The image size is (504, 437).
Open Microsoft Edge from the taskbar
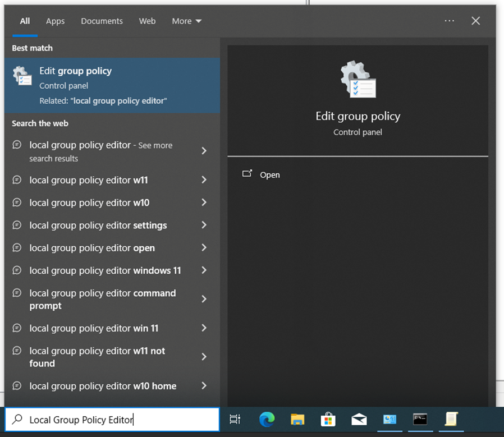pos(267,419)
